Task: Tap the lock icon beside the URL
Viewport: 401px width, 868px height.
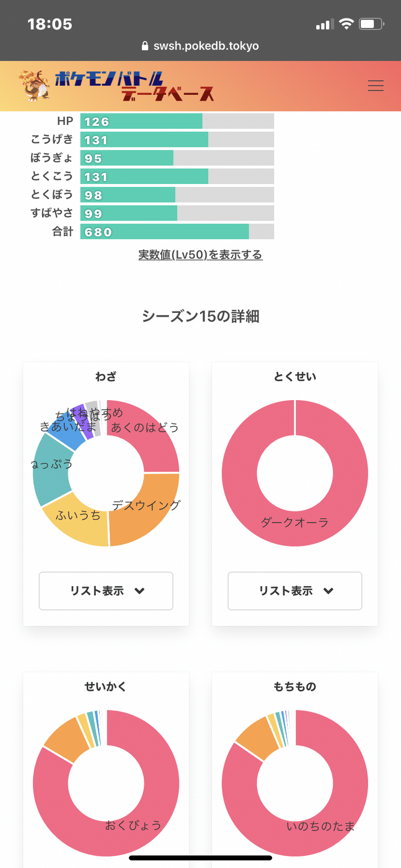Action: click(145, 46)
